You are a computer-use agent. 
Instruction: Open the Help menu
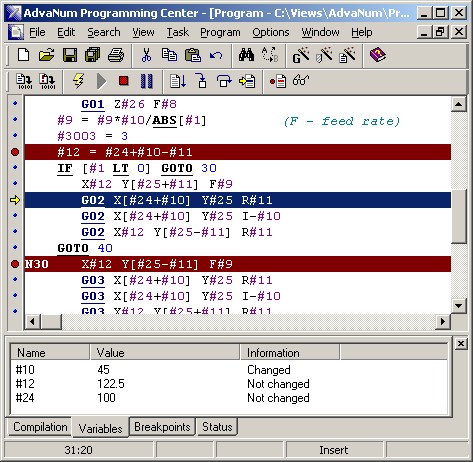pyautogui.click(x=362, y=32)
